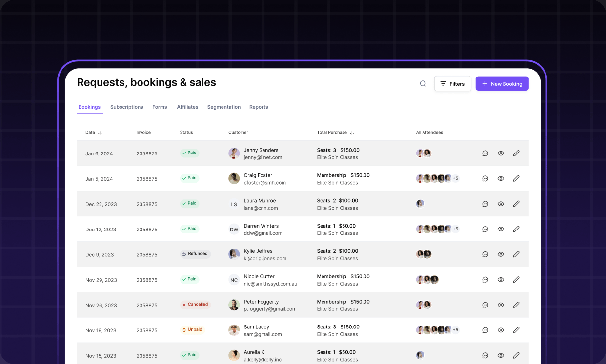Edit Darren Winters booking with pencil icon
This screenshot has width=606, height=364.
(x=516, y=229)
